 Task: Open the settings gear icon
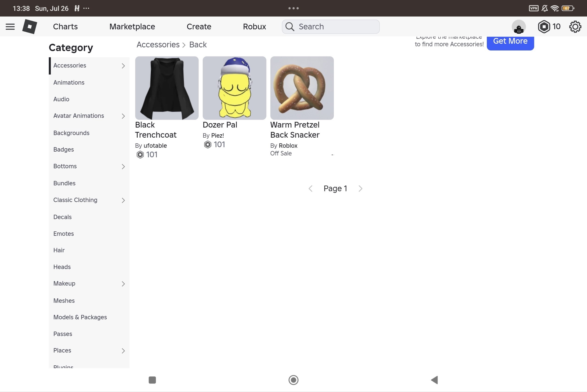(x=575, y=27)
